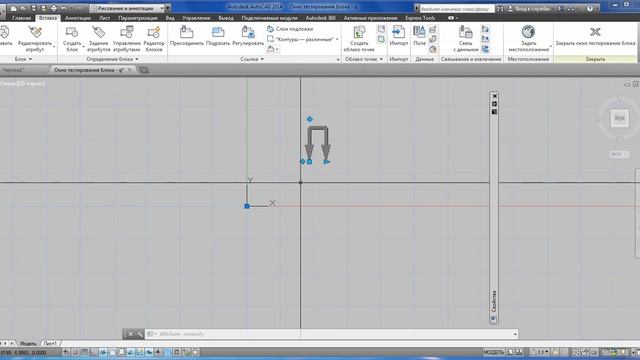Open the ribbon minimize options dropdown
Screen dimensions: 640x360
click(x=457, y=18)
